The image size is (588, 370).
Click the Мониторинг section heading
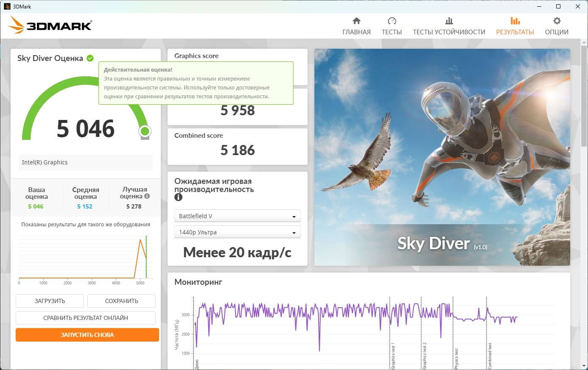pos(199,282)
